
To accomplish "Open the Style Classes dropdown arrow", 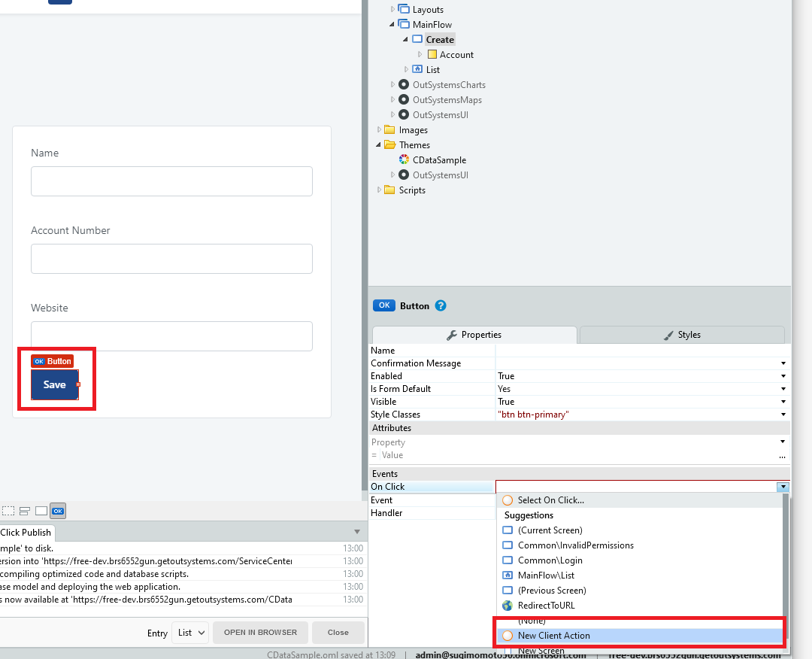I will tap(783, 415).
